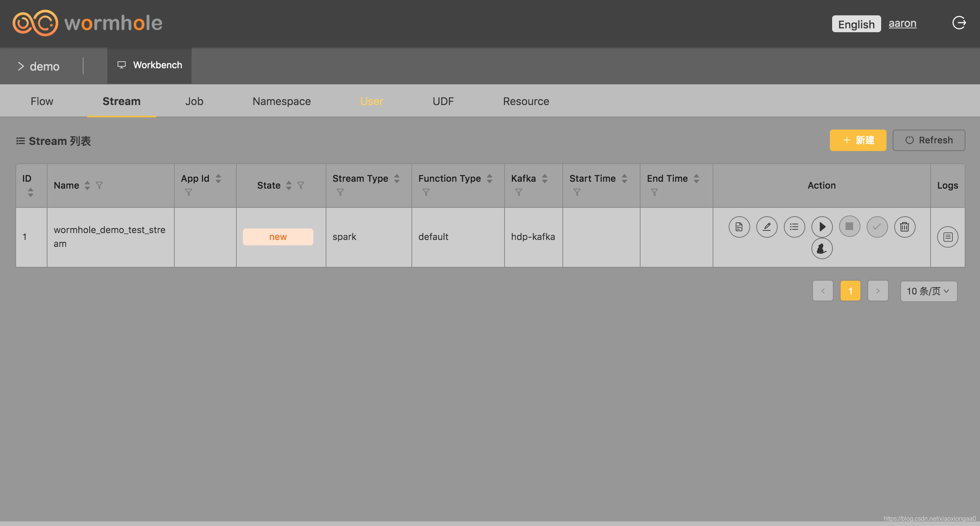This screenshot has height=526, width=980.
Task: Switch to the Flow tab
Action: click(x=42, y=101)
